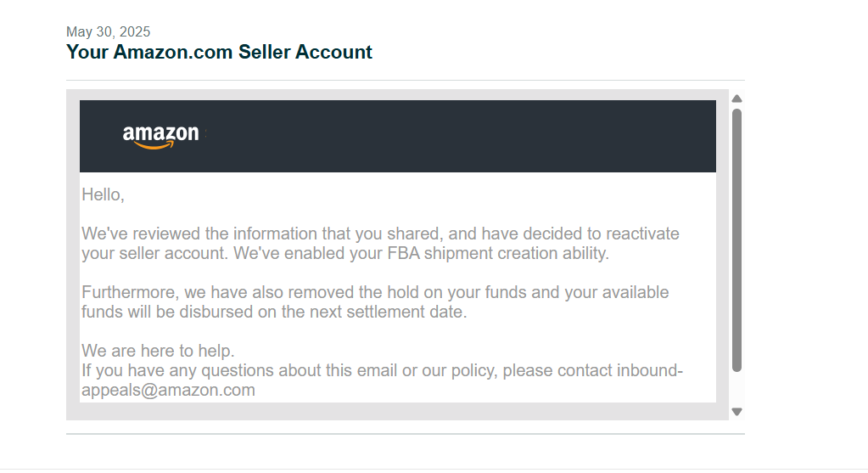
Task: Click the "Your Amazon.com Seller Account" heading
Action: click(x=219, y=52)
